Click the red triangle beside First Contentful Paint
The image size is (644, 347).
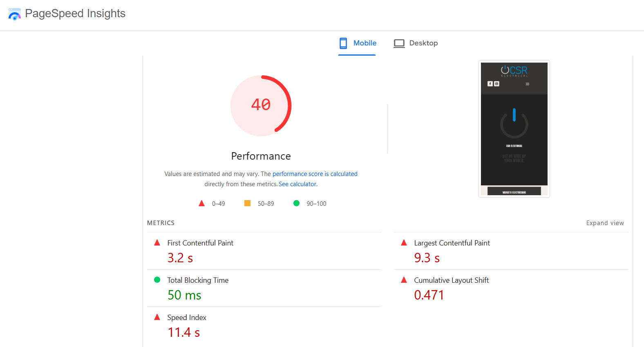point(157,243)
